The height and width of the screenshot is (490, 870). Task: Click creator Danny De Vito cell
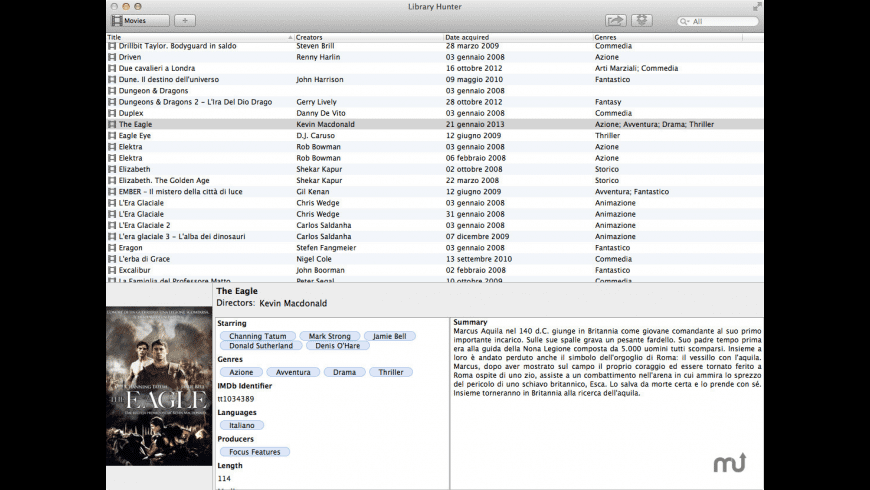point(321,113)
